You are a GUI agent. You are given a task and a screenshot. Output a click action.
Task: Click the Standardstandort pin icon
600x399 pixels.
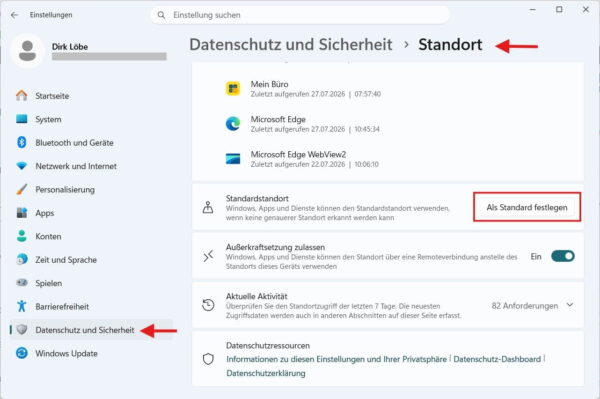point(208,207)
